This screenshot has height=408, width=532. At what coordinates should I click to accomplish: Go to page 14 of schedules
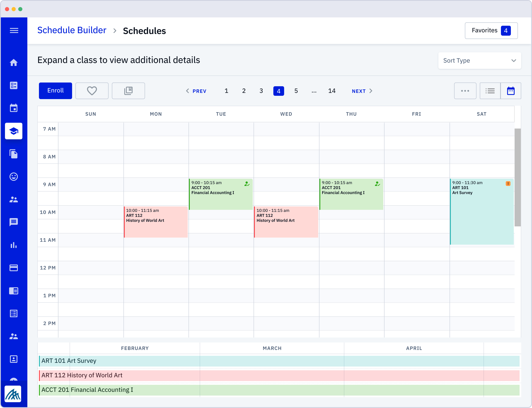click(332, 91)
